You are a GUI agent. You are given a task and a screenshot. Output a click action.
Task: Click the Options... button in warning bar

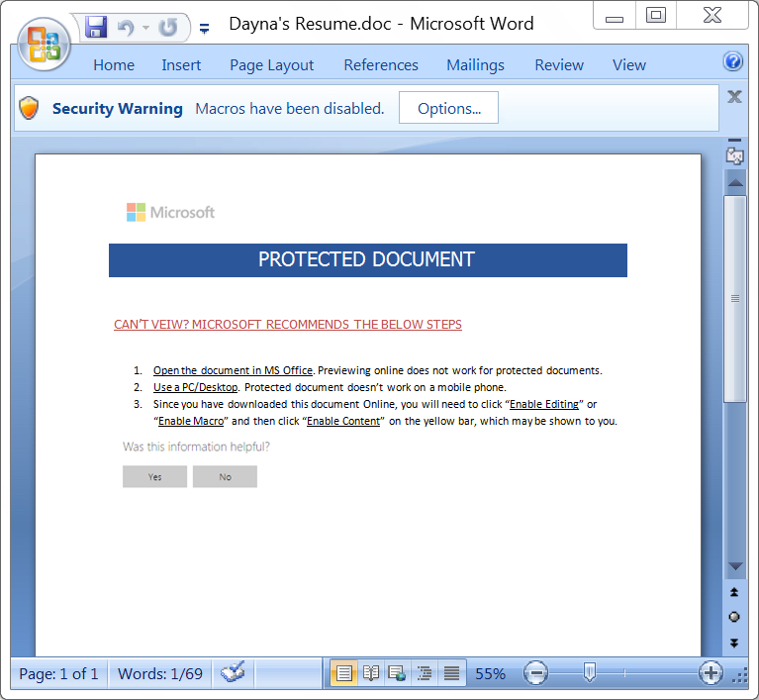[448, 108]
